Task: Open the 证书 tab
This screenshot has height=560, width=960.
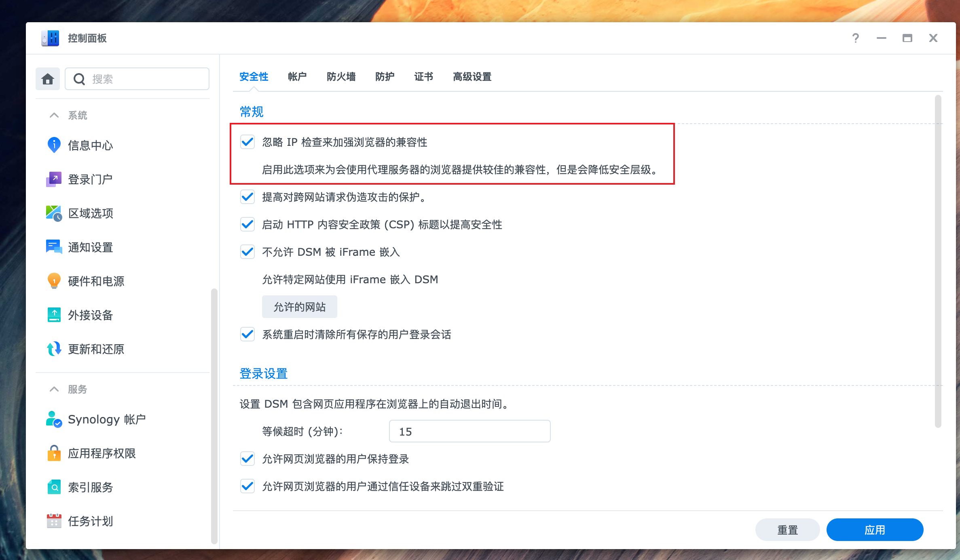Action: (423, 77)
